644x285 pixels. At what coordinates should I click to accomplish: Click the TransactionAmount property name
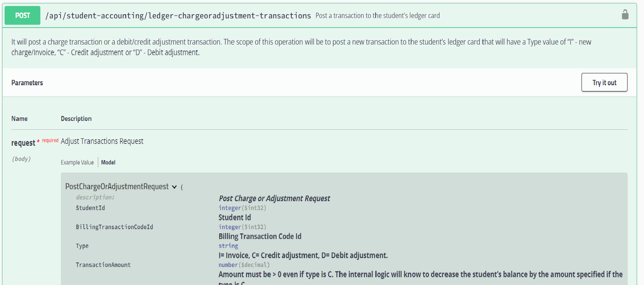[x=103, y=265]
